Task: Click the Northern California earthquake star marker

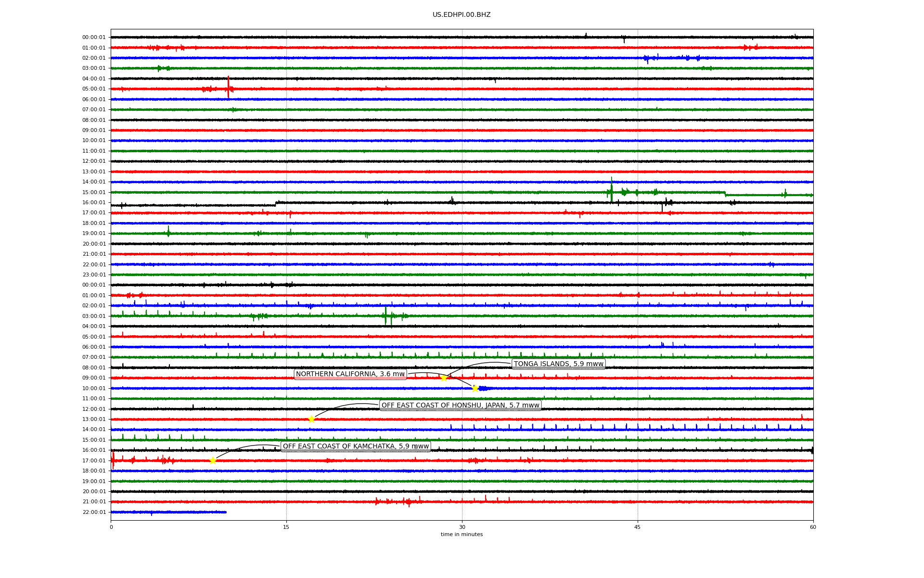Action: point(475,389)
